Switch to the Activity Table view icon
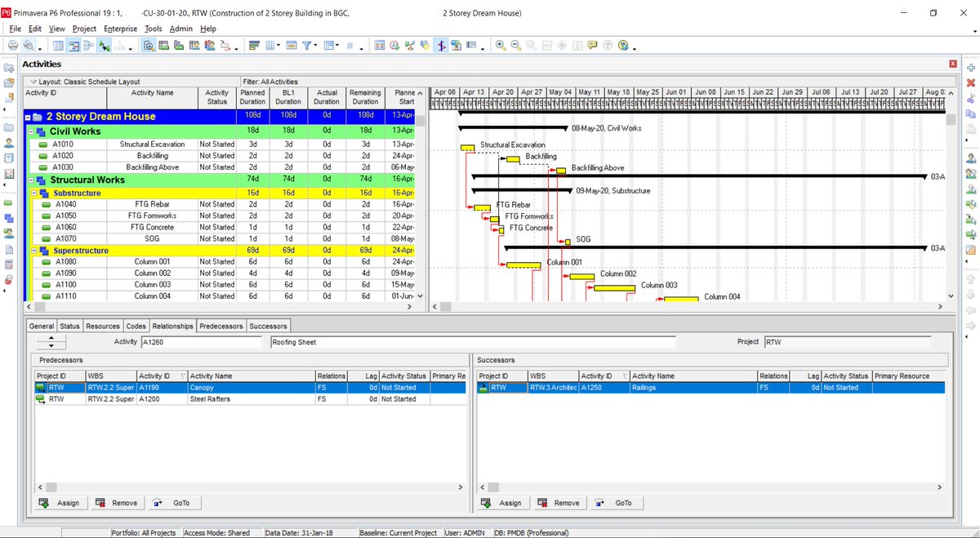This screenshot has width=980, height=538. pyautogui.click(x=58, y=46)
